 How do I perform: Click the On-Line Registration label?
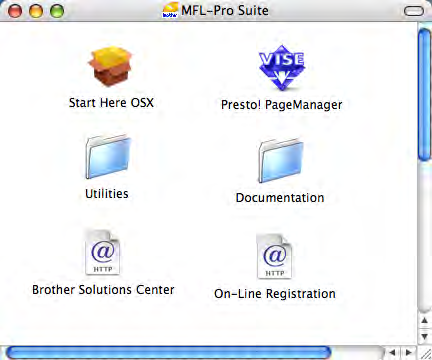click(x=275, y=294)
